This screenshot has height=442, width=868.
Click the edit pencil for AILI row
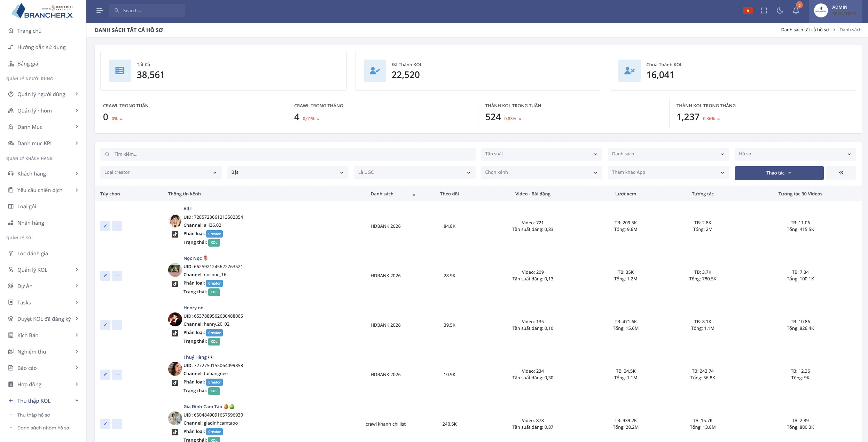click(105, 226)
